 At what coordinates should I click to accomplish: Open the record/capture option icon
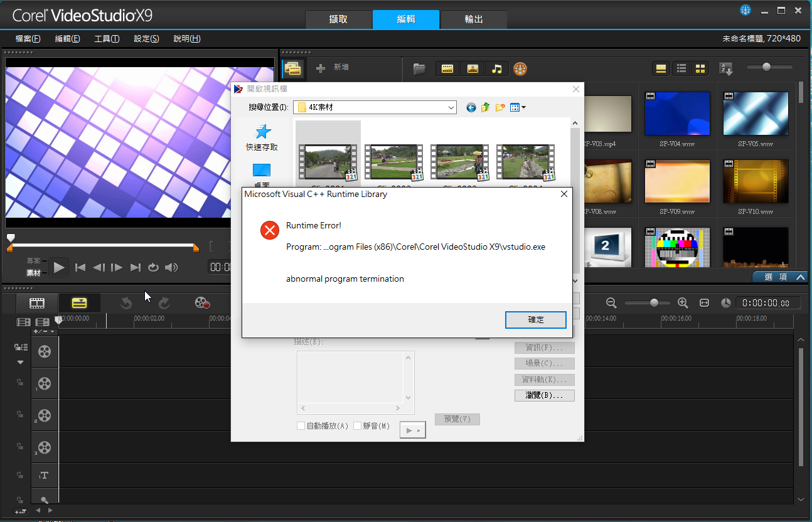click(x=202, y=303)
